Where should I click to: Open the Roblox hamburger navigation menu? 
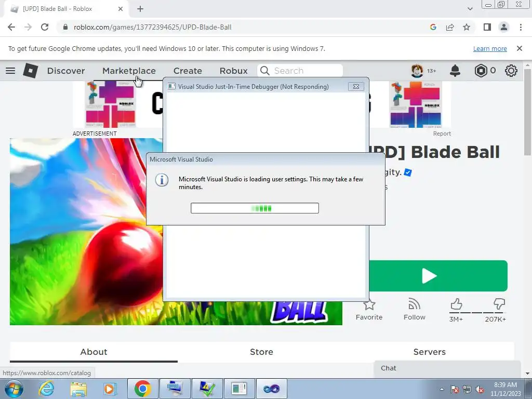click(x=10, y=71)
